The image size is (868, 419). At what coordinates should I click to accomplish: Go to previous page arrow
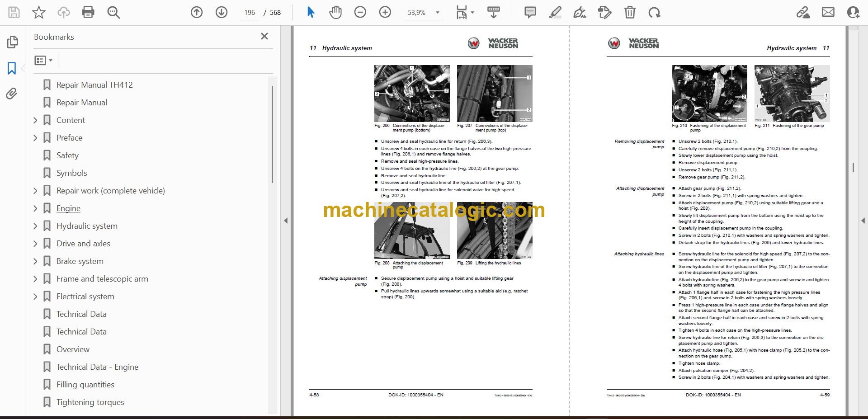pyautogui.click(x=197, y=12)
